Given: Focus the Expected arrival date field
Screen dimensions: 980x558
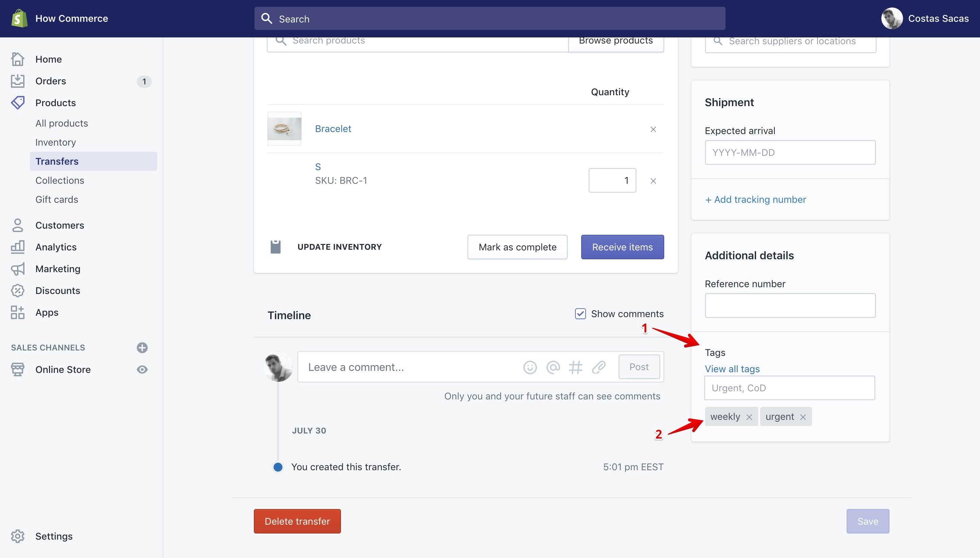Looking at the screenshot, I should coord(790,152).
